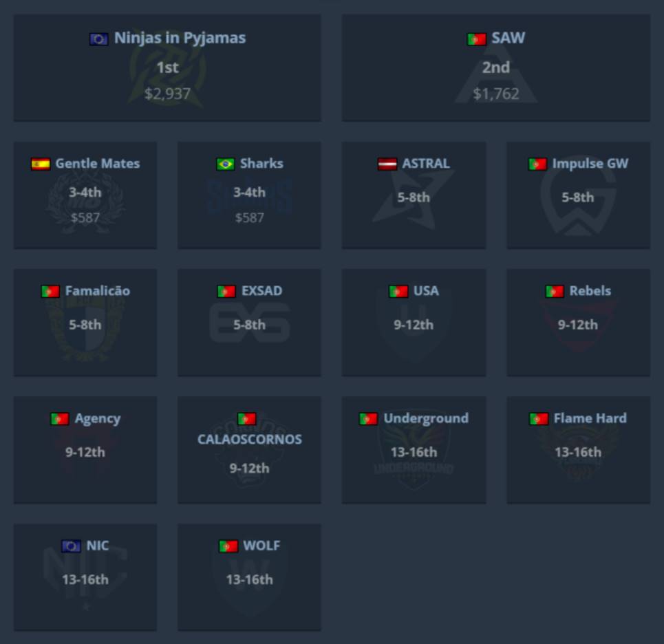Viewport: 664px width, 644px height.
Task: Open the Famalicão team page
Action: (98, 291)
